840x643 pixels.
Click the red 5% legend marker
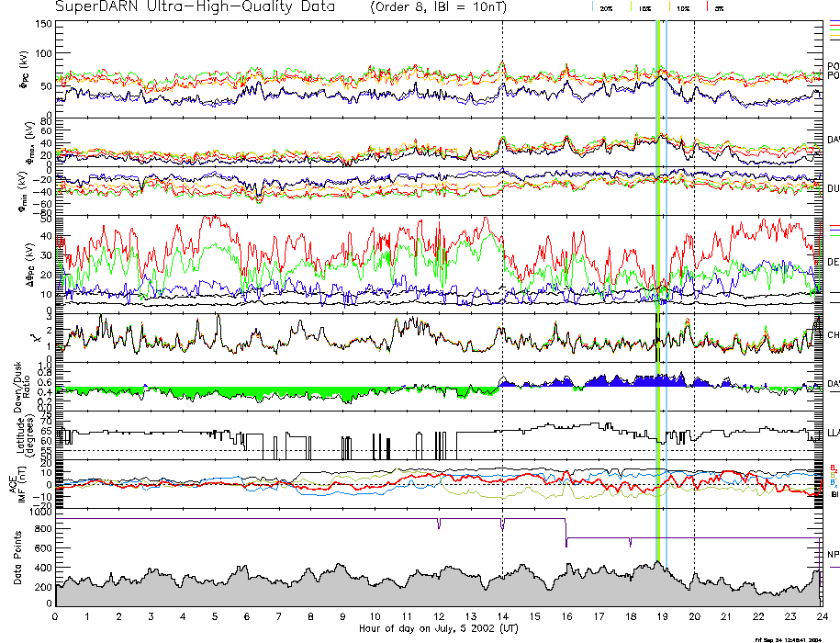click(x=716, y=7)
